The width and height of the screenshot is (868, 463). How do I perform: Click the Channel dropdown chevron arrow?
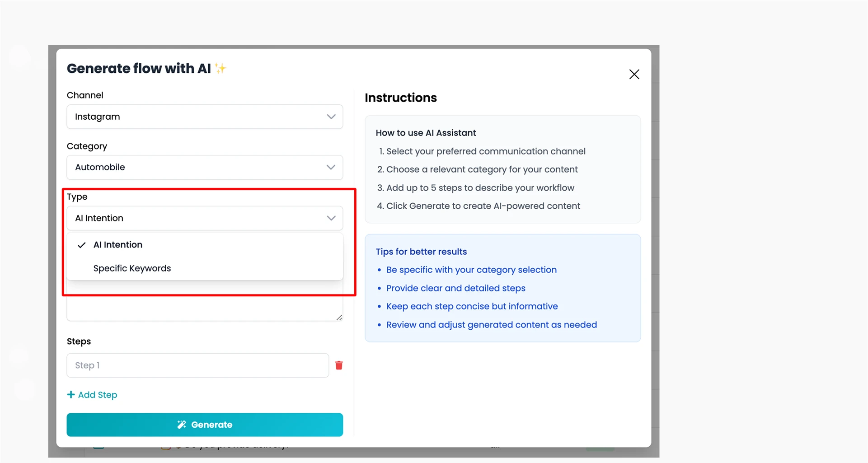(331, 117)
